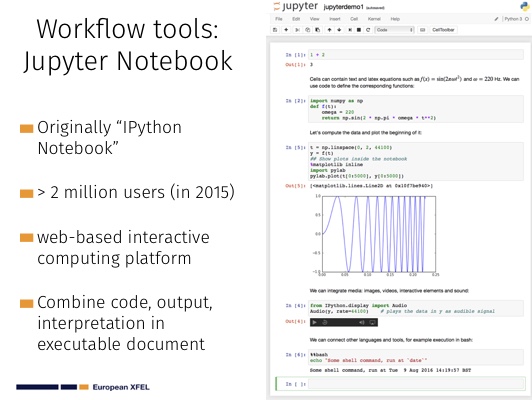Click the notebook title jupyterdemo1
Image resolution: width=532 pixels, height=400 pixels.
[343, 7]
